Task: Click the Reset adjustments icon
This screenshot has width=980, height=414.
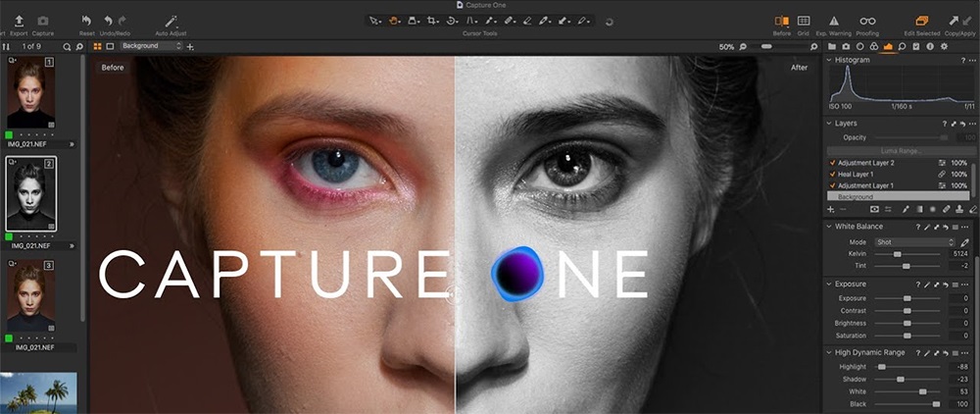Action: point(86,22)
